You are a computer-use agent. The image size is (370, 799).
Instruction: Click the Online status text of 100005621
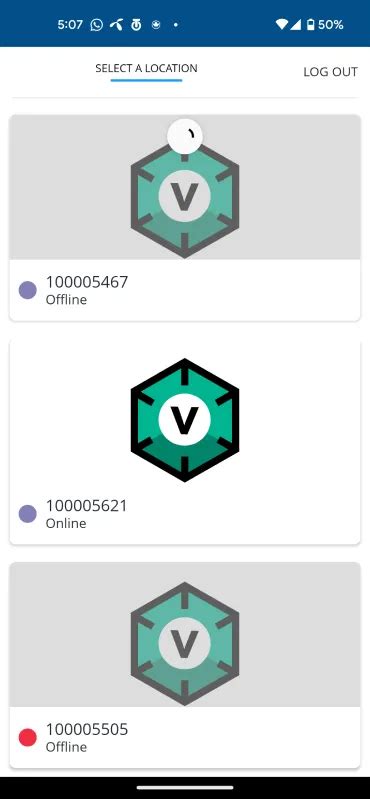[x=66, y=523]
